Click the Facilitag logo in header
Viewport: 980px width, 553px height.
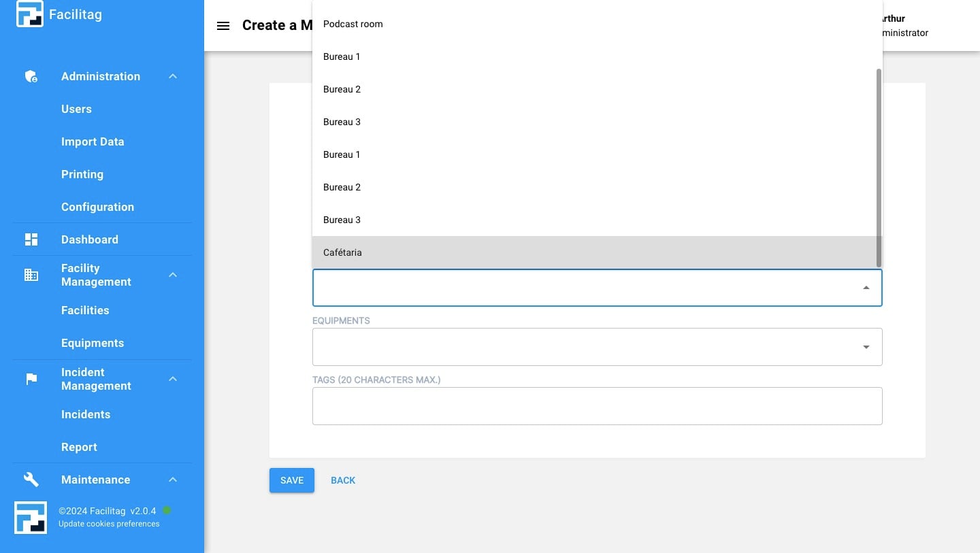click(30, 14)
